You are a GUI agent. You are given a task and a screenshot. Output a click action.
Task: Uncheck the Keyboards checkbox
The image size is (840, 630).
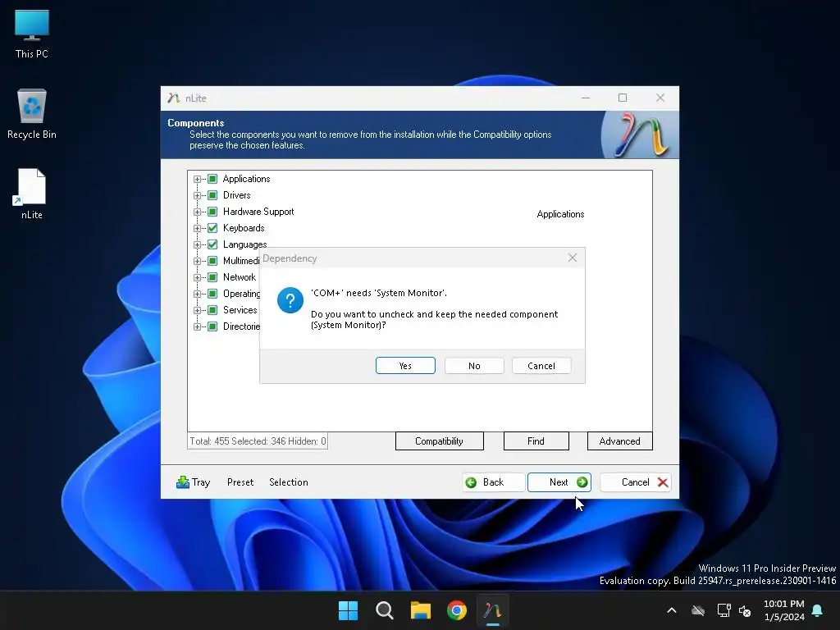click(212, 228)
